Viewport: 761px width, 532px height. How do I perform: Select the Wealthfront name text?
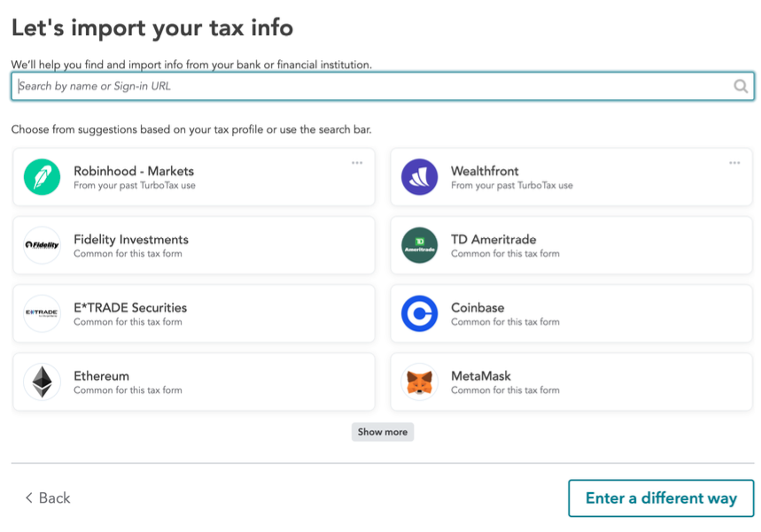tap(485, 171)
